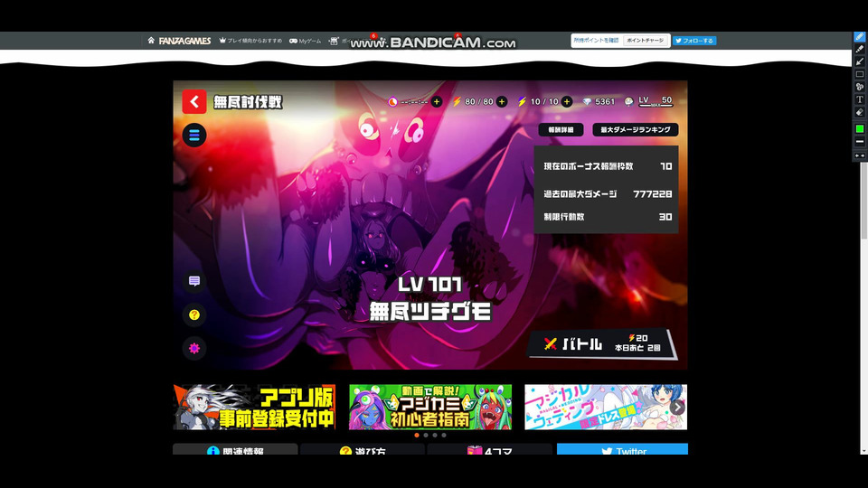868x488 pixels.
Task: Click the player level avatar icon
Action: (x=629, y=102)
